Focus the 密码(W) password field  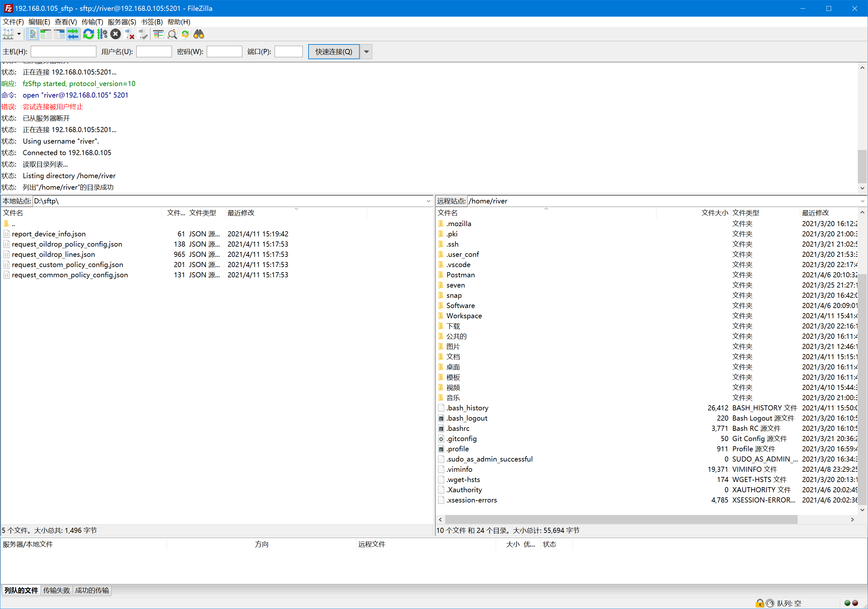224,51
